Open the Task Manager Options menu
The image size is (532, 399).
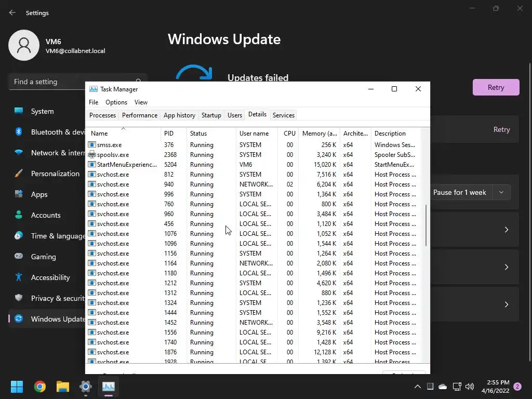[x=116, y=102]
